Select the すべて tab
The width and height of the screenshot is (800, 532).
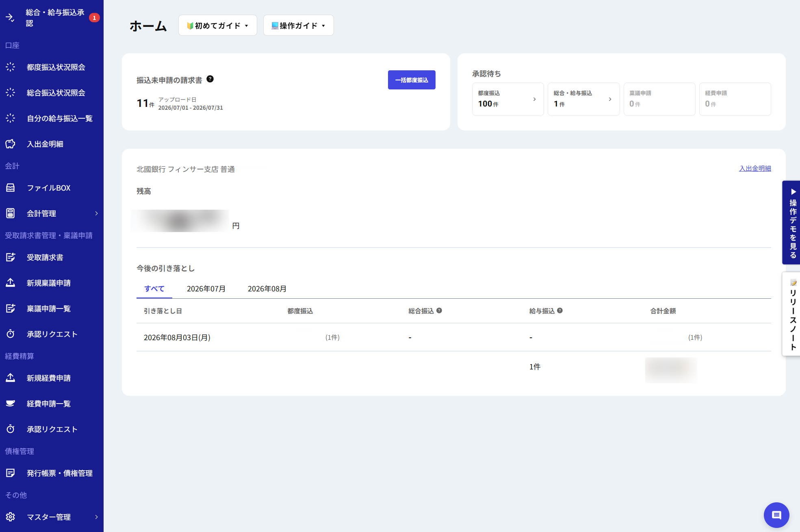coord(154,289)
